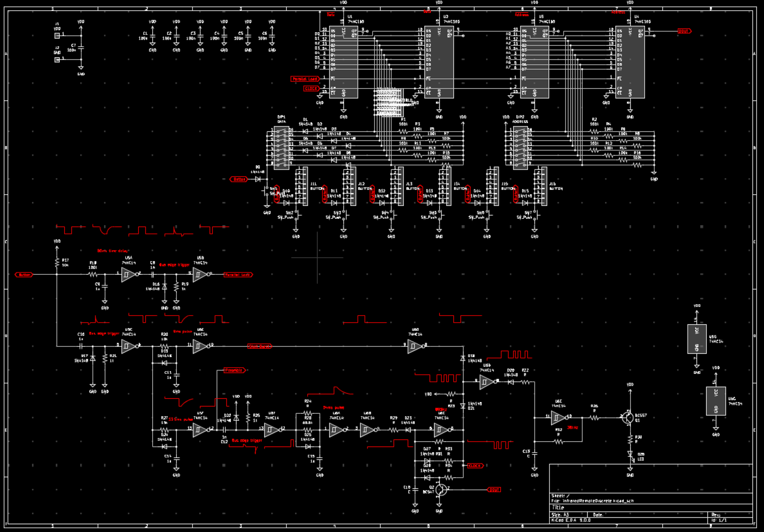Image resolution: width=764 pixels, height=532 pixels.
Task: Select capacitor C8 after U5A output
Action: pos(152,274)
